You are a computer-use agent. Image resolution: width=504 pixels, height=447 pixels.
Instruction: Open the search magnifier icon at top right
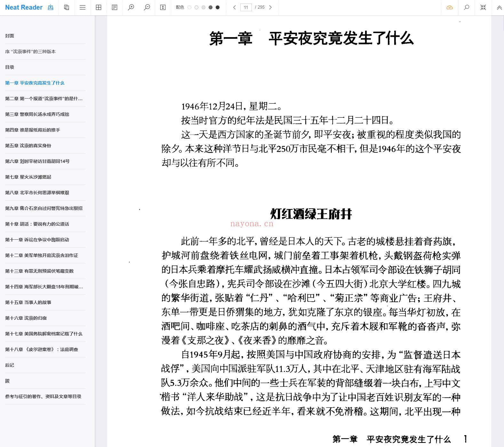click(467, 7)
